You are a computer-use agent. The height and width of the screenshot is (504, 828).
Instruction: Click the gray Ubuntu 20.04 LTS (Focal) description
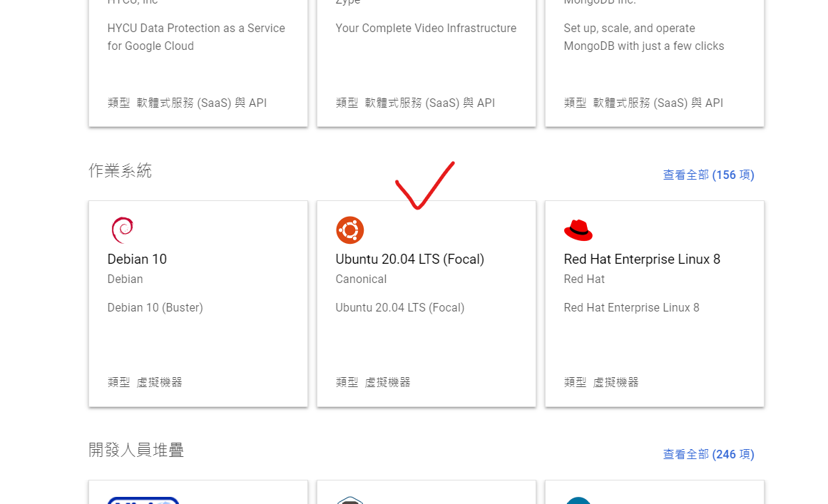coord(400,308)
